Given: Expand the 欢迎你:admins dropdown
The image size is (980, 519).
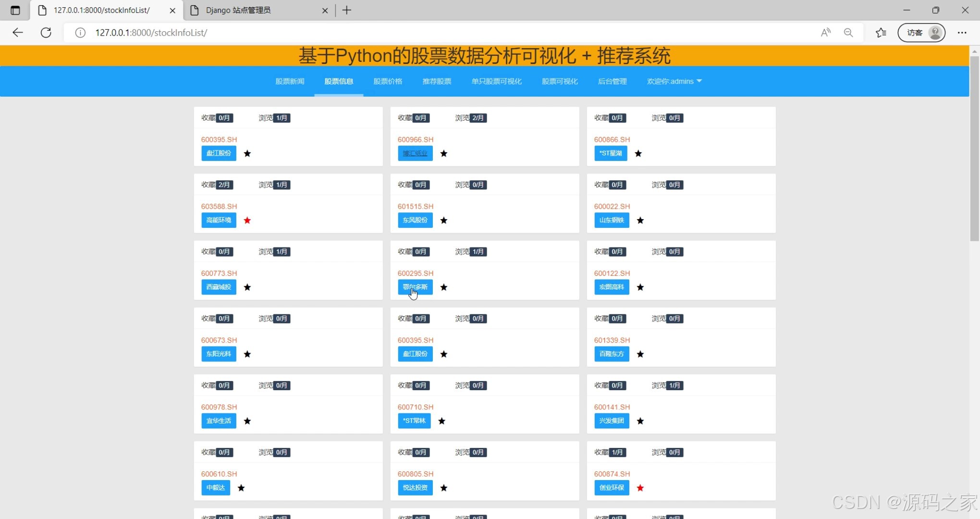Looking at the screenshot, I should click(x=674, y=81).
